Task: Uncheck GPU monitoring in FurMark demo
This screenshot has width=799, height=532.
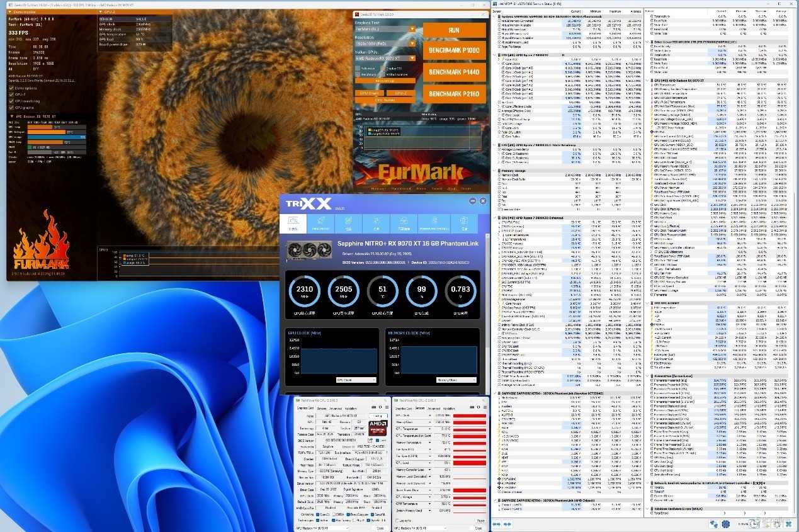Action: [x=11, y=101]
